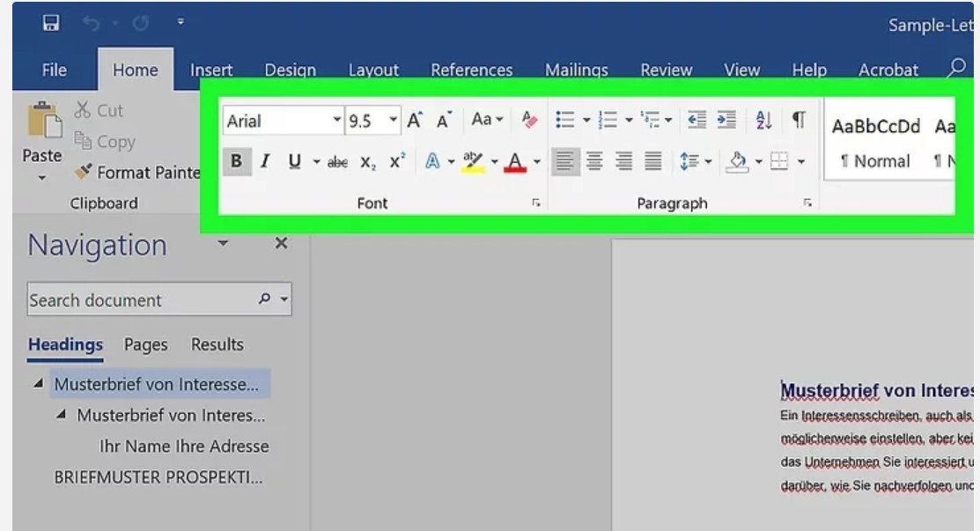Click inside the Search document field
The image size is (980, 531).
pyautogui.click(x=132, y=299)
